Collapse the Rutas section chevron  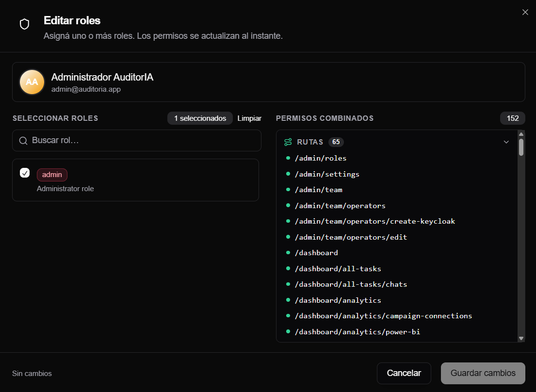click(506, 142)
